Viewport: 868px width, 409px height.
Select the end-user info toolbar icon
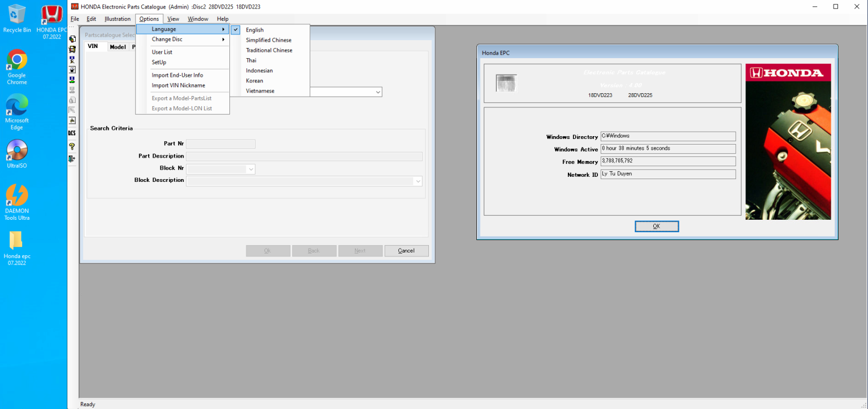tap(72, 59)
